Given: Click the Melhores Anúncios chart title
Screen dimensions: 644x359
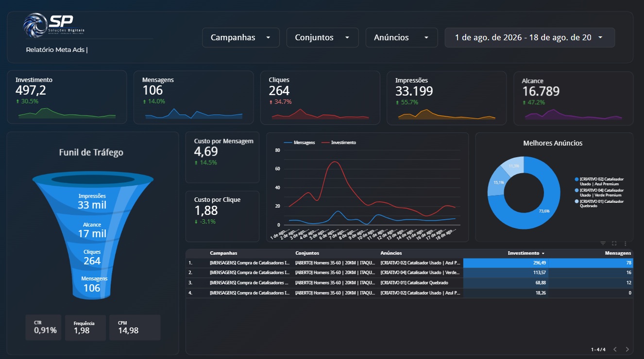Looking at the screenshot, I should 553,143.
